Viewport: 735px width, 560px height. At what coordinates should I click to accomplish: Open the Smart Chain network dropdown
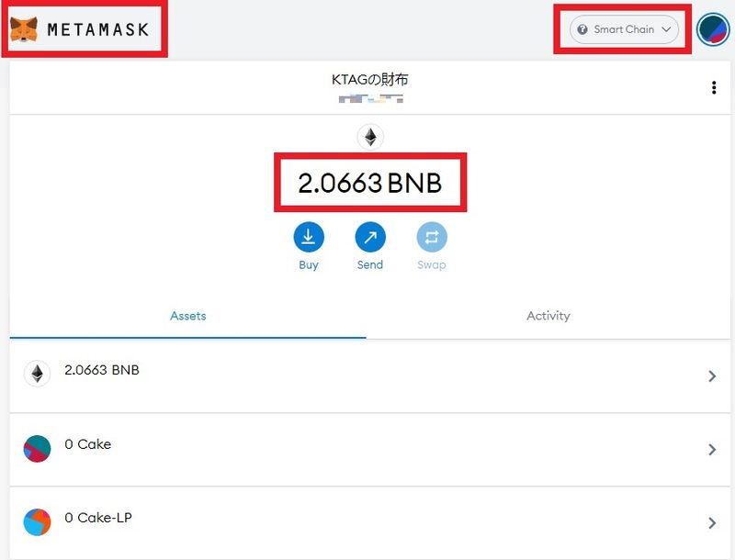624,29
